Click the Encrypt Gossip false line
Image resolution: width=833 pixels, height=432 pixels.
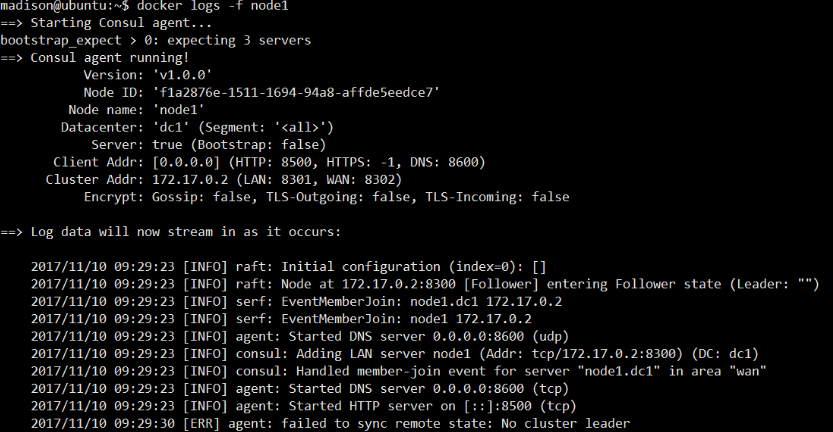tap(326, 197)
